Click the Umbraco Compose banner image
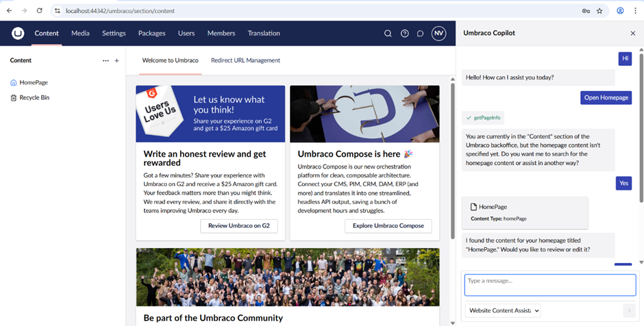The height and width of the screenshot is (326, 644). pos(364,114)
